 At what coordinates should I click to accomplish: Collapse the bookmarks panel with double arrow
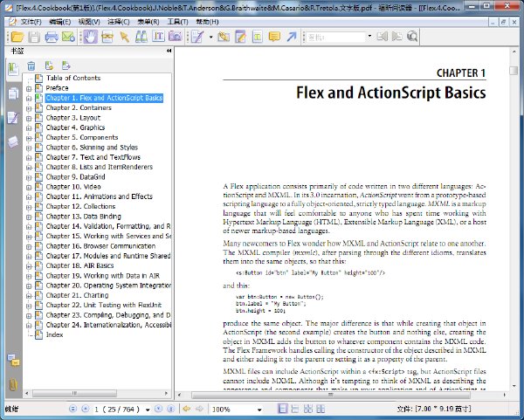pyautogui.click(x=169, y=51)
